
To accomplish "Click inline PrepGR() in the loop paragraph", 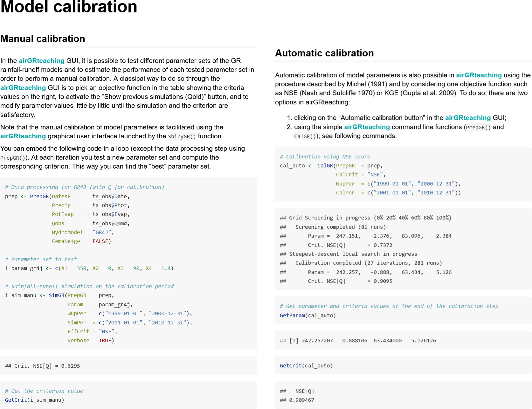I will (13, 158).
